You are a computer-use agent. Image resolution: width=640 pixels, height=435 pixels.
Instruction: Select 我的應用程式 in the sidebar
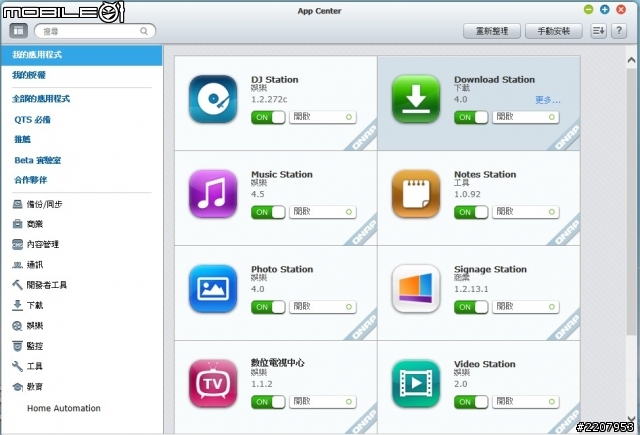point(82,55)
